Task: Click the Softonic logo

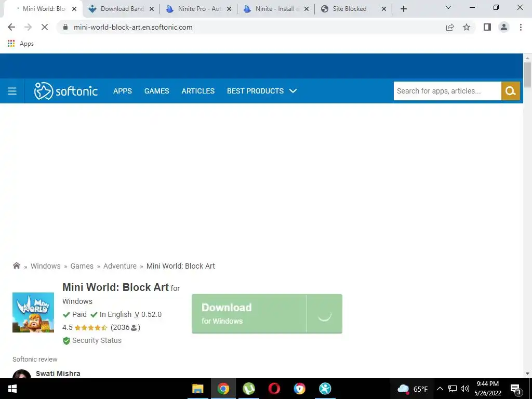Action: tap(66, 91)
